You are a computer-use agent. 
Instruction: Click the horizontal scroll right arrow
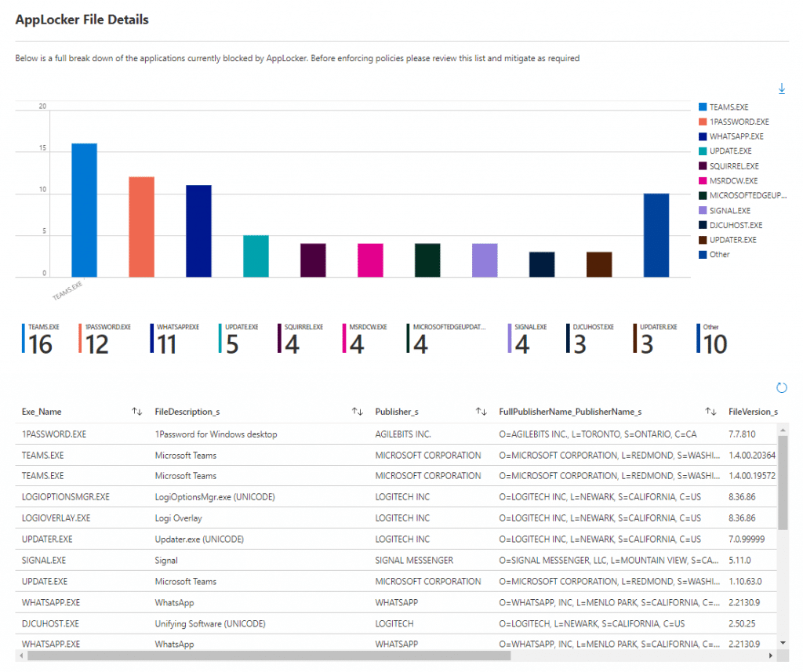pyautogui.click(x=771, y=656)
